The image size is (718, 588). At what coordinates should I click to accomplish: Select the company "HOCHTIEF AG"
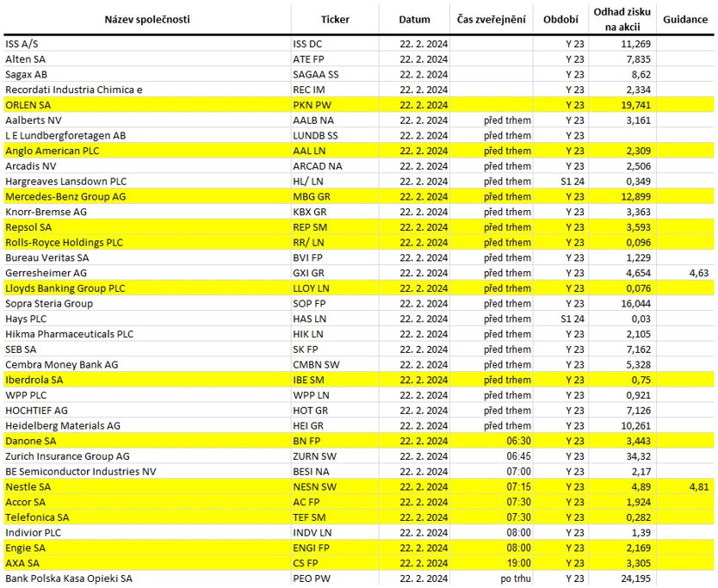point(37,411)
